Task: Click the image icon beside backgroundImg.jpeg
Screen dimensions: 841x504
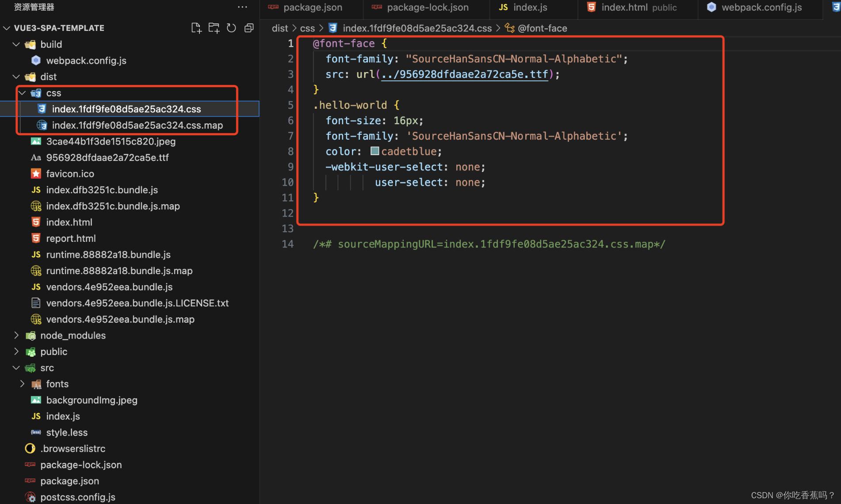Action: pos(36,400)
